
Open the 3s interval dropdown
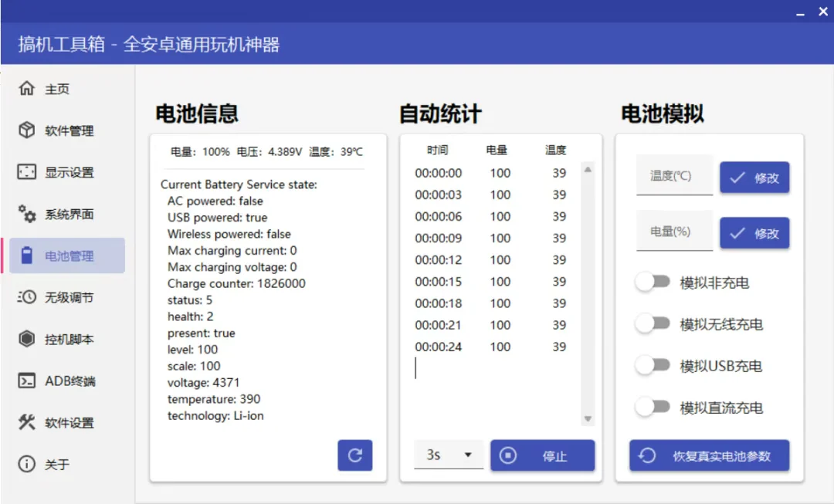[448, 455]
